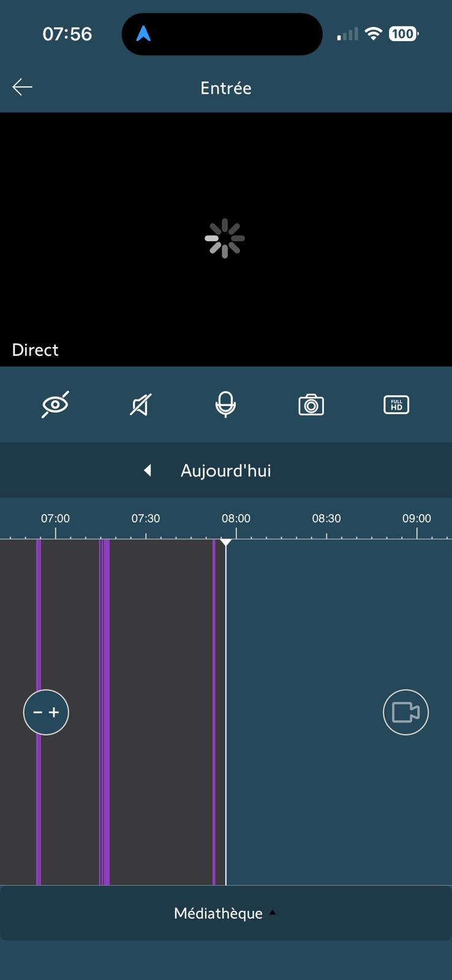Select the thick purple event before 07:30
The width and height of the screenshot is (452, 980).
click(x=105, y=712)
